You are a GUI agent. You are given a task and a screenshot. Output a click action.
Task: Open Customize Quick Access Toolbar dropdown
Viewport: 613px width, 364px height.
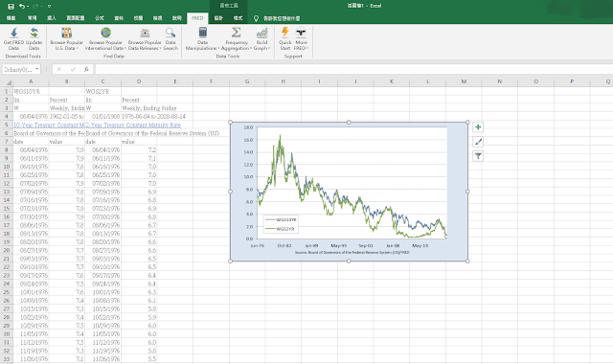point(49,7)
